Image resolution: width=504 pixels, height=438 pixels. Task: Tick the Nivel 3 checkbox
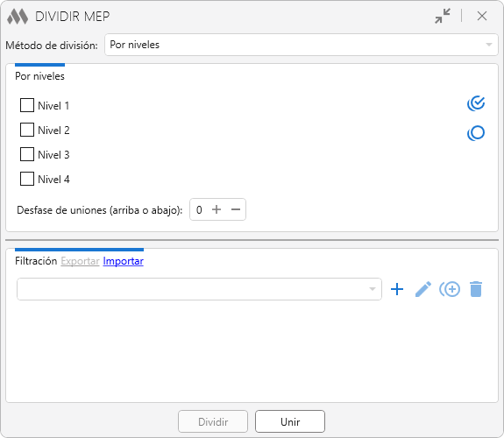(x=27, y=154)
